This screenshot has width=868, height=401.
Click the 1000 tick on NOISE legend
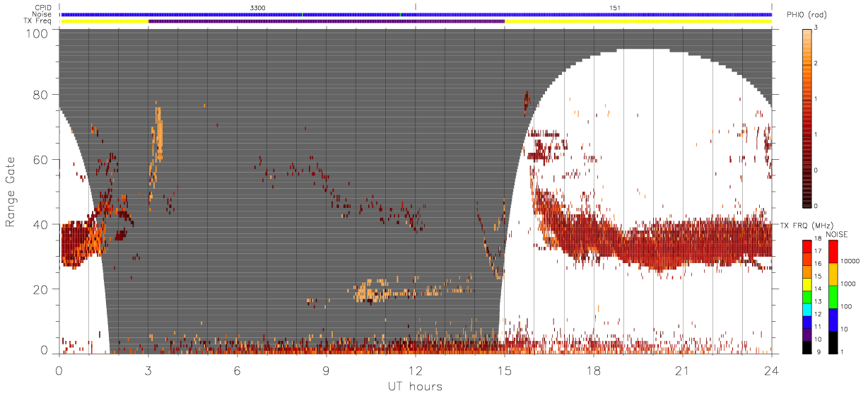[848, 284]
